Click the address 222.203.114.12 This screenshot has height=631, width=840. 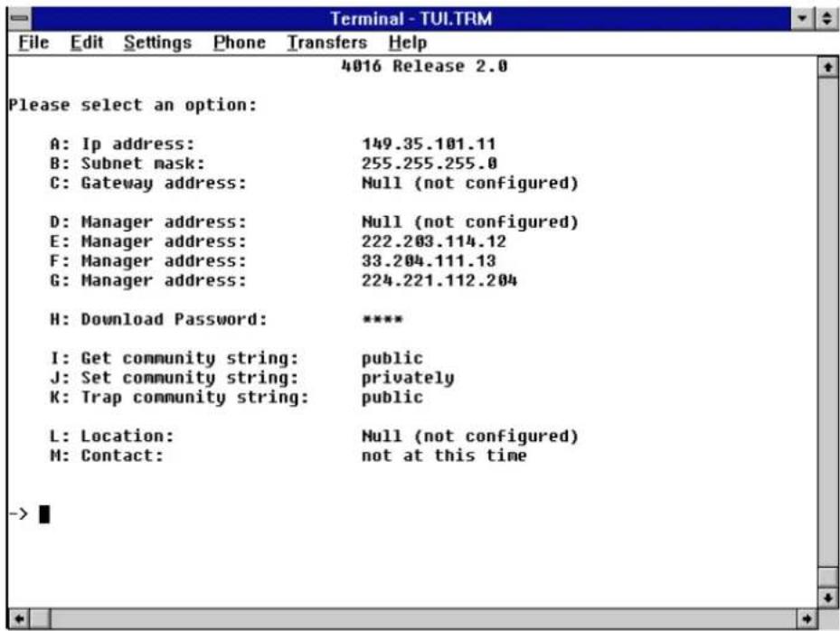click(x=433, y=241)
